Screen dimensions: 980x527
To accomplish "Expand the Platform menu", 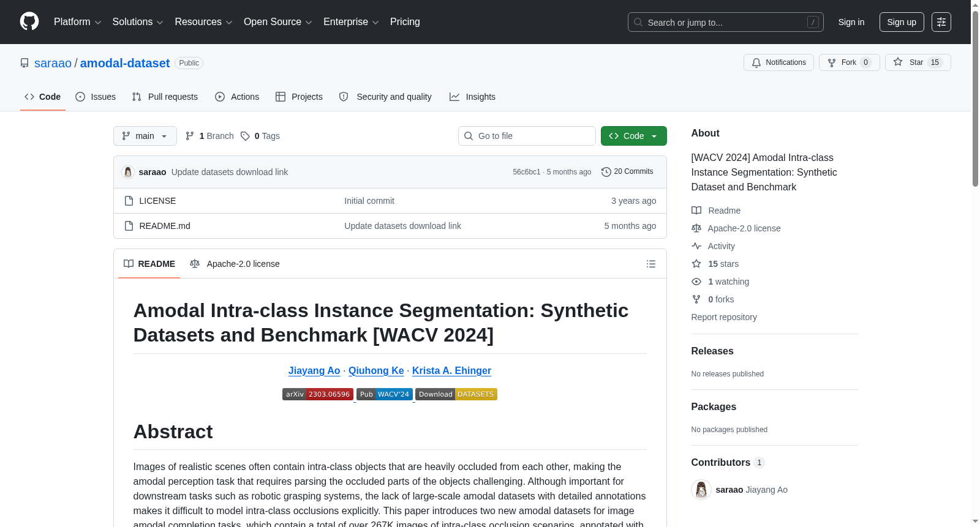I will click(x=78, y=22).
